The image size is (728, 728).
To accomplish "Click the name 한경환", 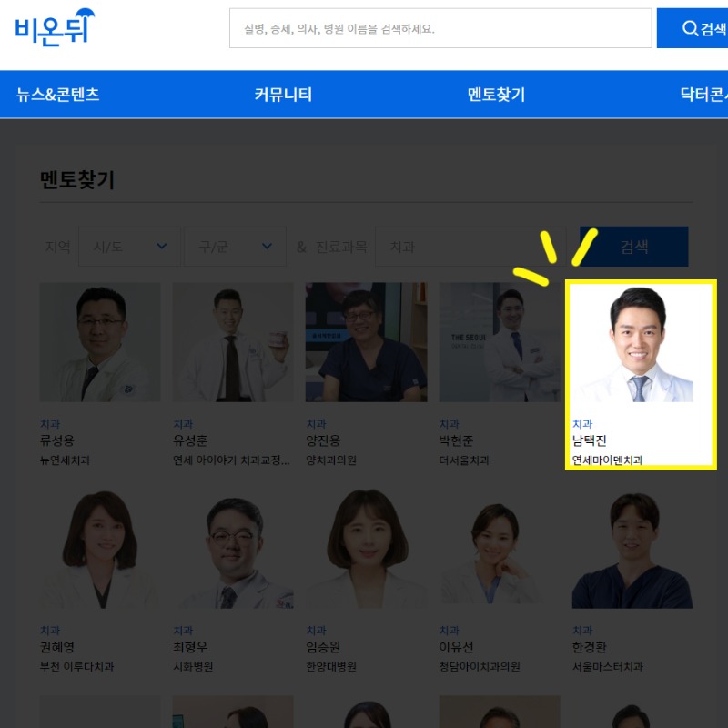I will pos(589,647).
